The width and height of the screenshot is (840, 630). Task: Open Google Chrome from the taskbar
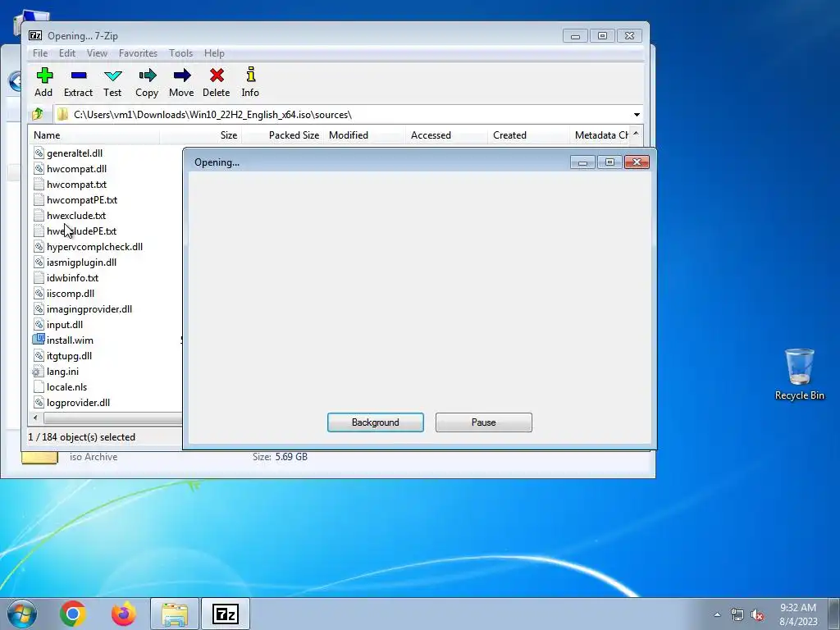(73, 614)
